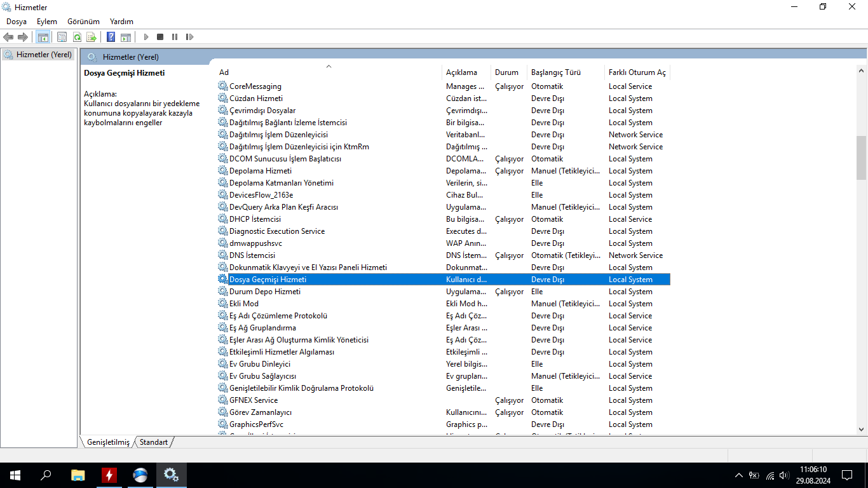868x488 pixels.
Task: Open the taskbar search magnifier
Action: (x=46, y=475)
